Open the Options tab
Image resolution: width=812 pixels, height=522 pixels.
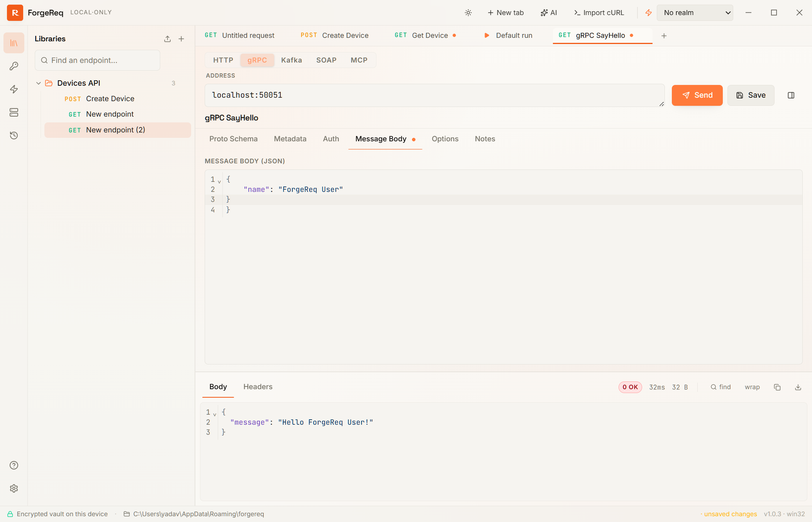(x=445, y=139)
